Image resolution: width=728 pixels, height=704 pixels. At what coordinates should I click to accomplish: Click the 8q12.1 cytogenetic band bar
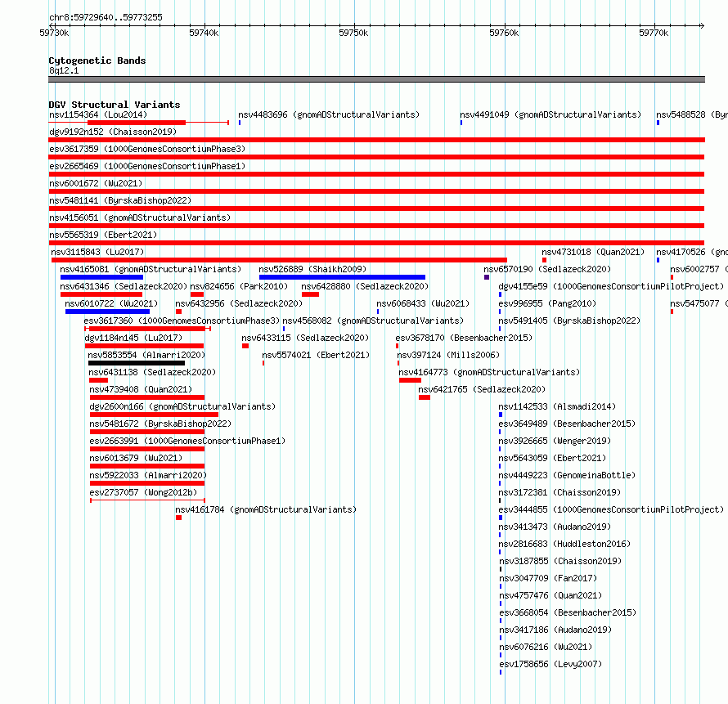pos(376,79)
